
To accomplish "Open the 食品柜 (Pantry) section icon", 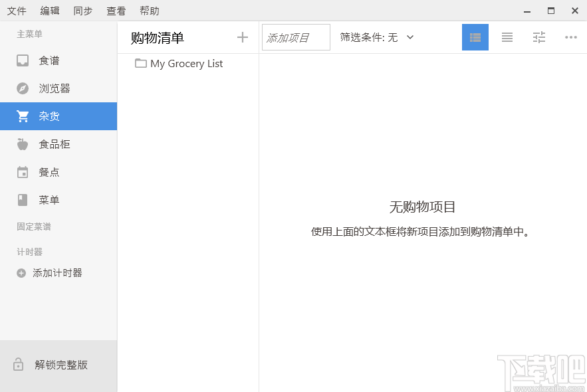I will tap(23, 144).
